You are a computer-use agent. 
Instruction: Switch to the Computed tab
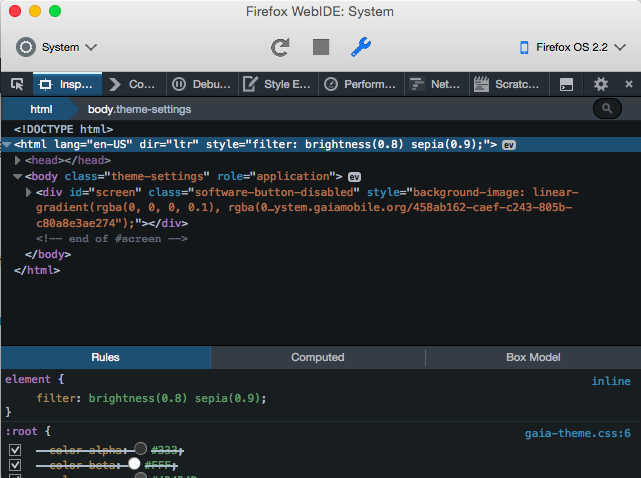[x=317, y=357]
